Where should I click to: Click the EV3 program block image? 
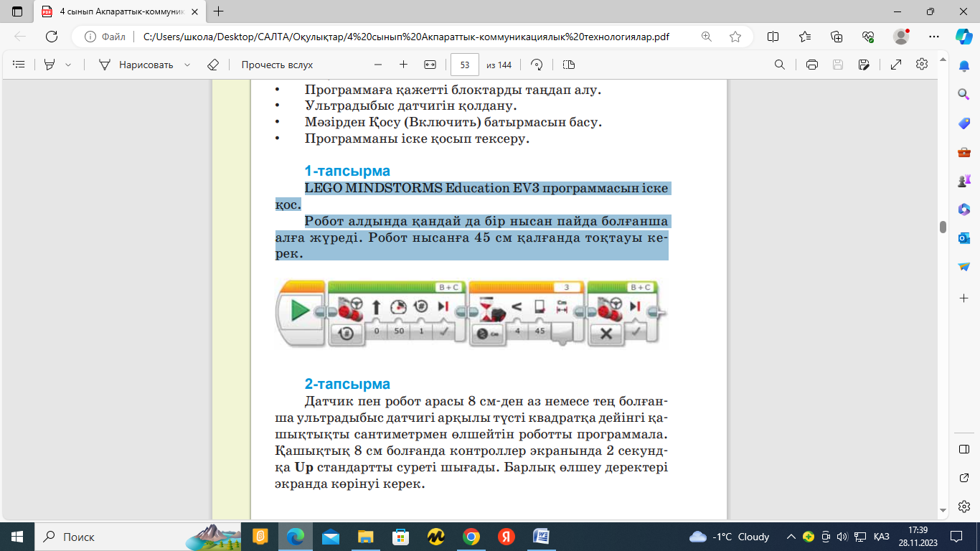click(x=471, y=314)
